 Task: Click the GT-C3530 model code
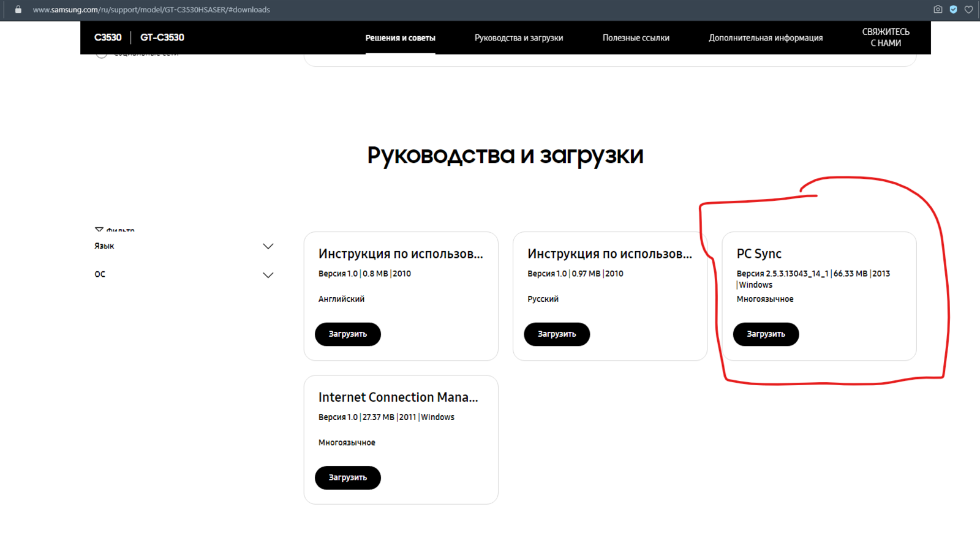(162, 37)
